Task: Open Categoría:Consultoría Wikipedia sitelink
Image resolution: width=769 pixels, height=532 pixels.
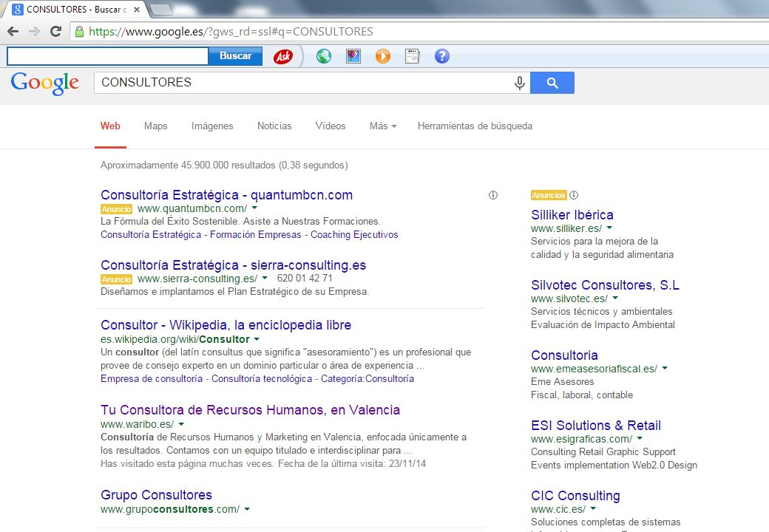Action: tap(367, 378)
